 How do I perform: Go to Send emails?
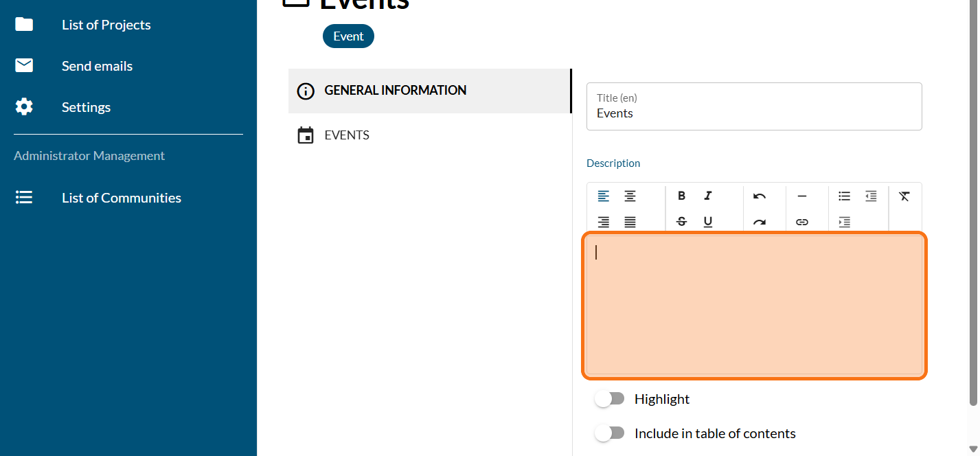click(97, 66)
